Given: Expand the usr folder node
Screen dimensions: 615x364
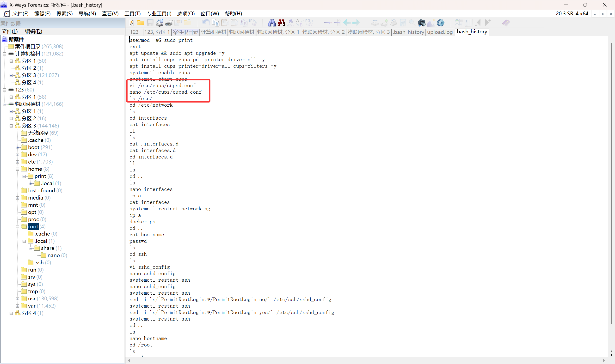Looking at the screenshot, I should point(18,299).
